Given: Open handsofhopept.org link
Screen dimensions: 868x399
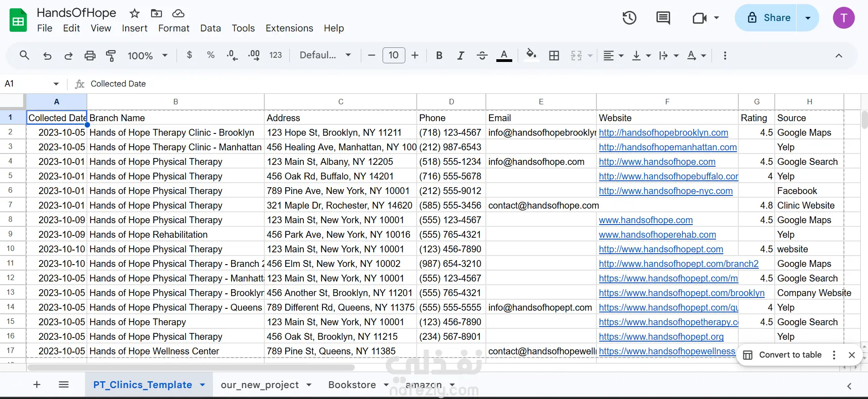Looking at the screenshot, I should (661, 337).
